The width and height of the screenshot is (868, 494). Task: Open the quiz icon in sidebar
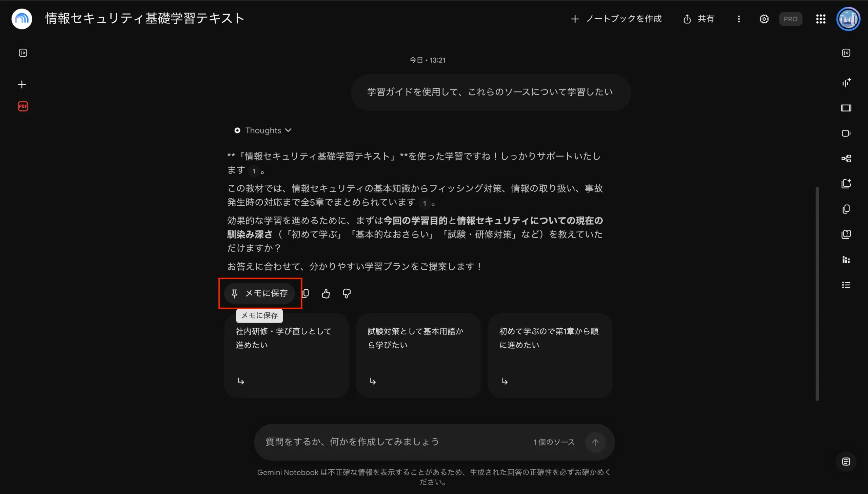point(846,234)
